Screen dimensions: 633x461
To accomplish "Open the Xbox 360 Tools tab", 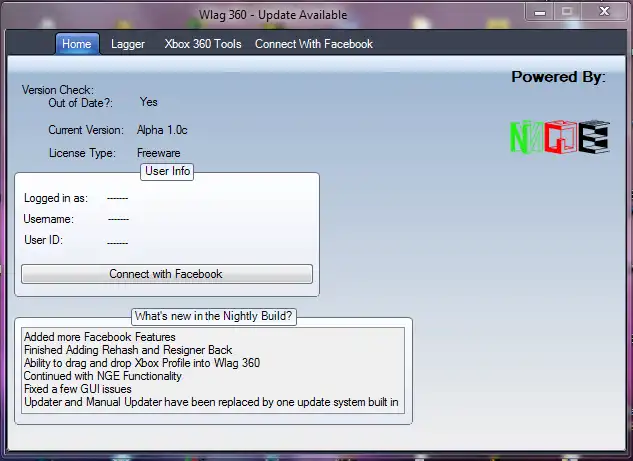I will (203, 44).
